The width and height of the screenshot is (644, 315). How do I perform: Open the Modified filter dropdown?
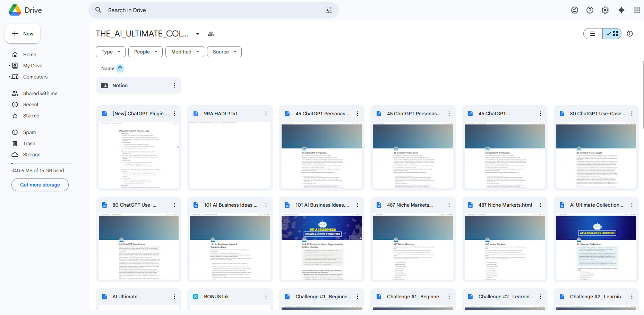pyautogui.click(x=185, y=52)
